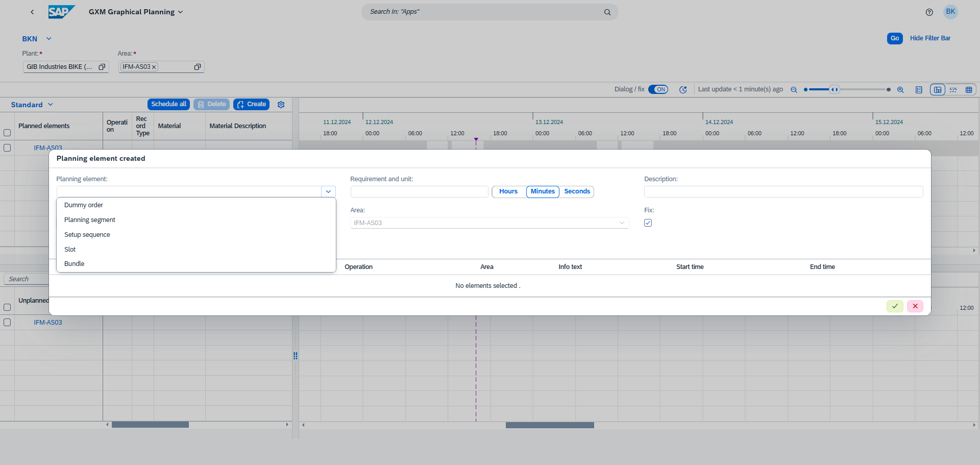The image size is (980, 465).
Task: Open the Gantt chart legend
Action: [919, 89]
